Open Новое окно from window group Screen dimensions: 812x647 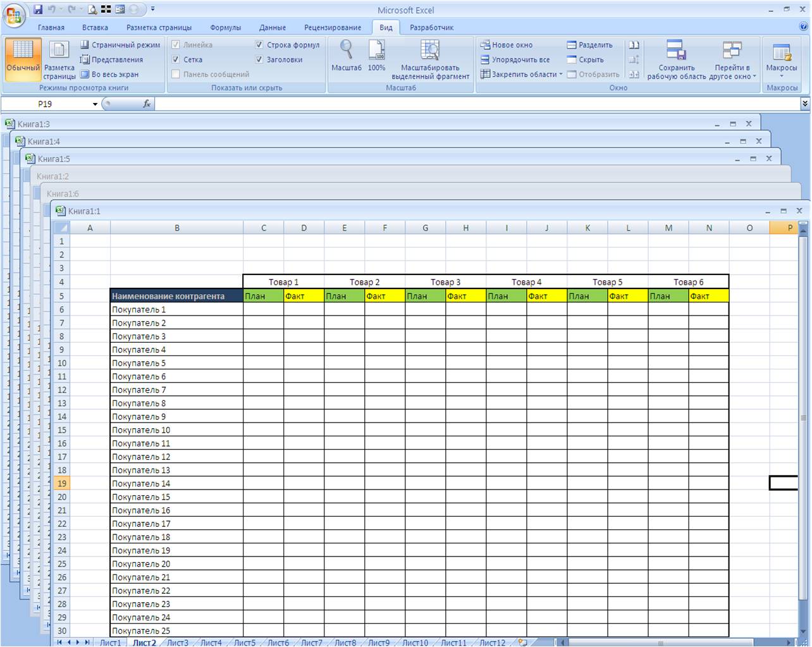click(x=506, y=45)
